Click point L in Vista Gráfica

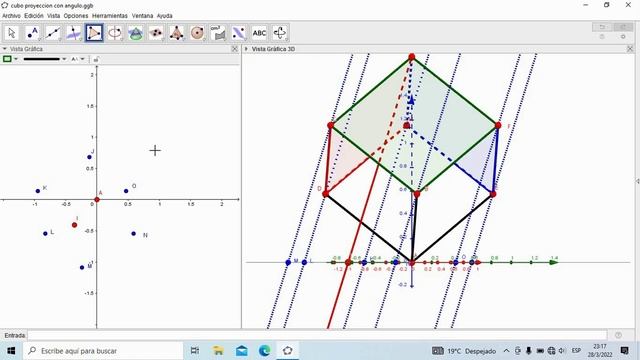(x=45, y=233)
